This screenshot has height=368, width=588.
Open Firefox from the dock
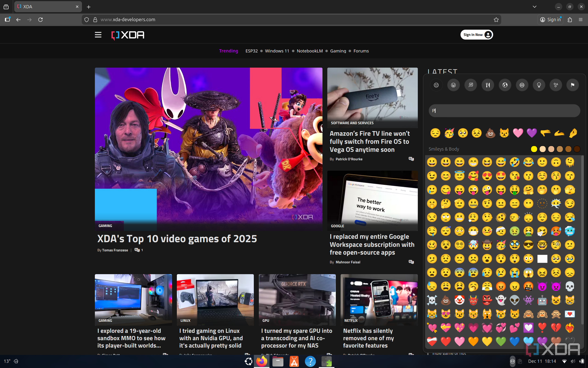pyautogui.click(x=262, y=361)
